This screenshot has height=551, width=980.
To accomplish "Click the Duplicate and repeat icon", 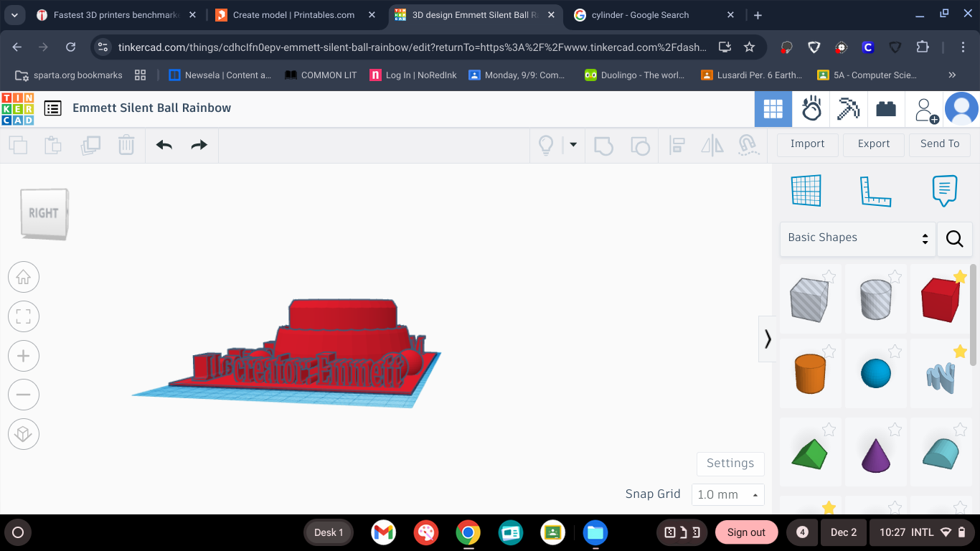I will [90, 145].
